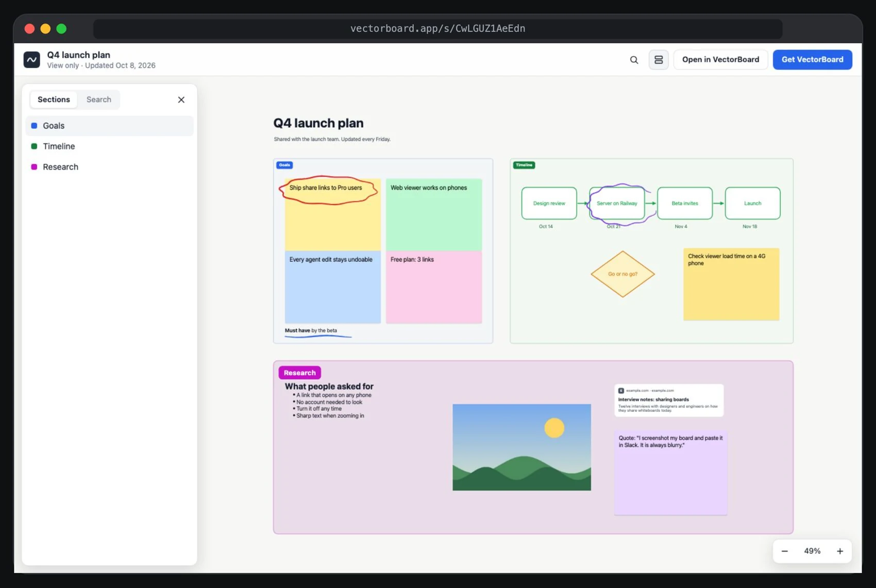
Task: Click the Design review timeline box
Action: (x=549, y=204)
